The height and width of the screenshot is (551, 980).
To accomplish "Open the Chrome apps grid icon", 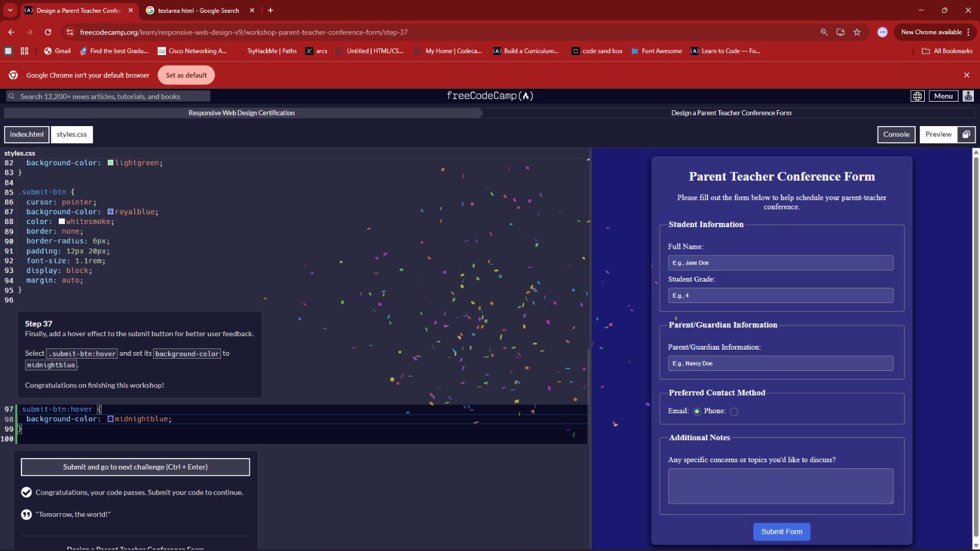I will pyautogui.click(x=24, y=51).
